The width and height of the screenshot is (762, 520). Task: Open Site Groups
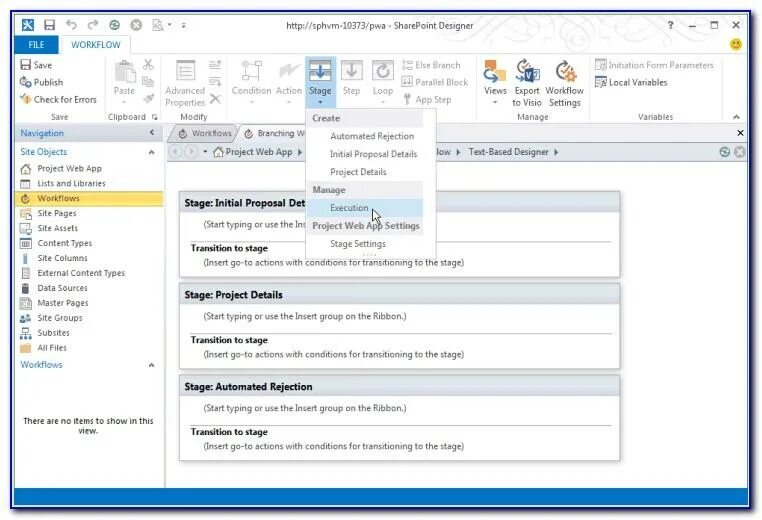point(60,318)
